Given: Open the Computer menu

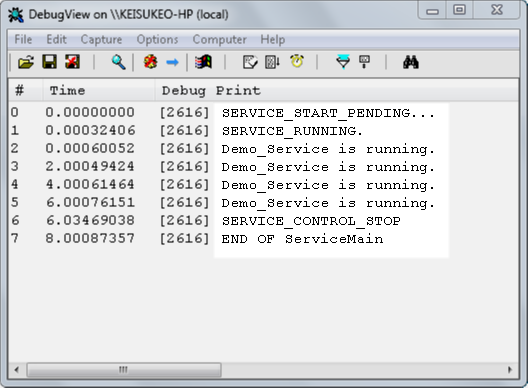Looking at the screenshot, I should pyautogui.click(x=220, y=39).
